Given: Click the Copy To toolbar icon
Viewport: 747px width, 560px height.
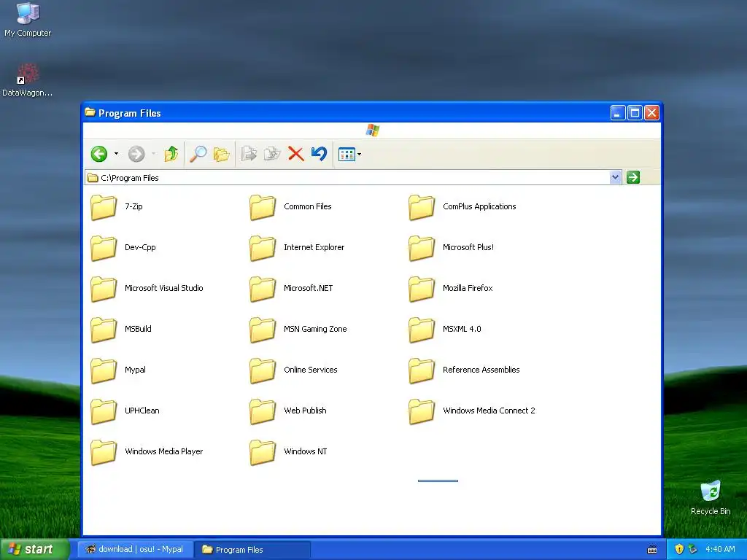Looking at the screenshot, I should 272,154.
